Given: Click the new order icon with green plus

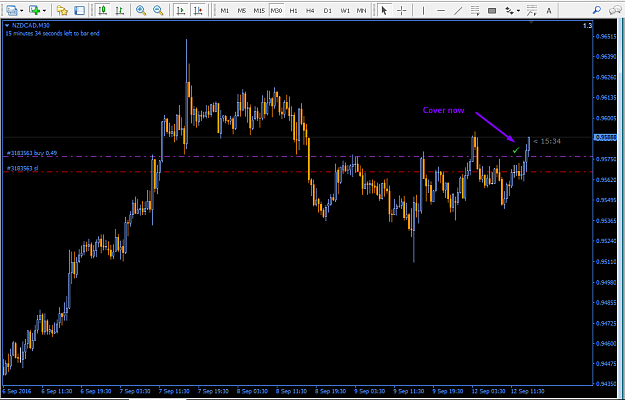Looking at the screenshot, I should (x=34, y=10).
